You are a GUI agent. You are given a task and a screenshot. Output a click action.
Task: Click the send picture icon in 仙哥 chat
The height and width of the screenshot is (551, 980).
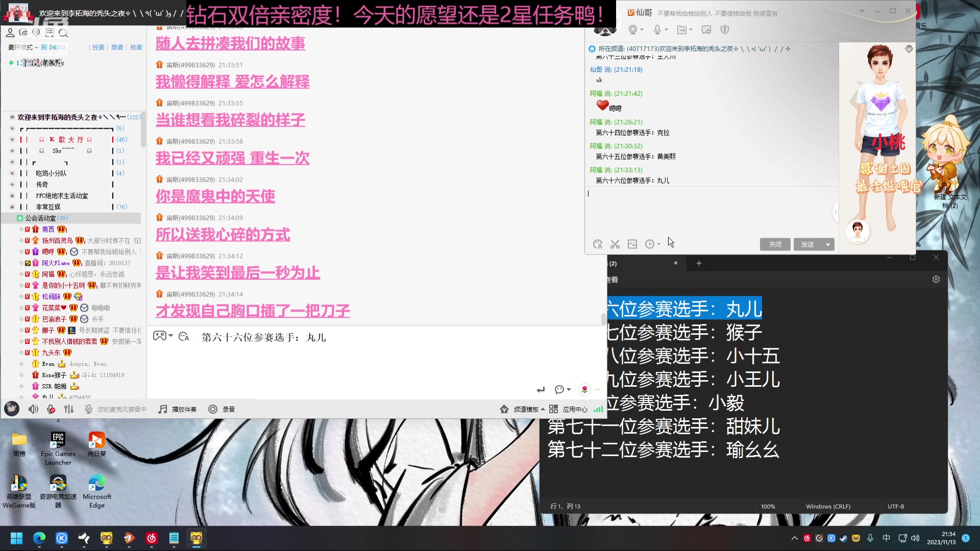click(x=632, y=244)
